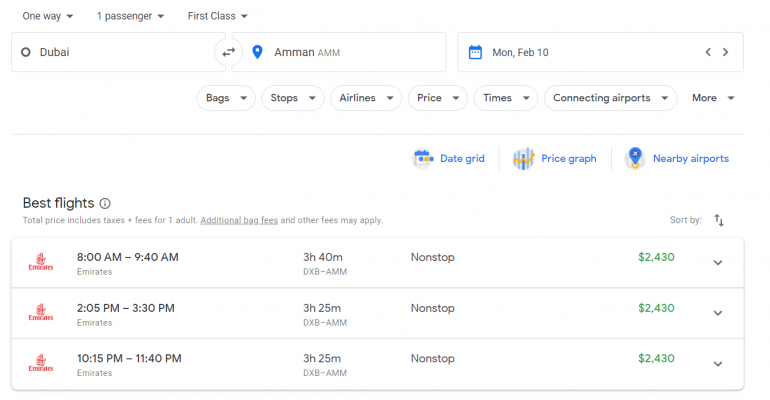
Task: Show Nearby airports map
Action: pos(677,158)
